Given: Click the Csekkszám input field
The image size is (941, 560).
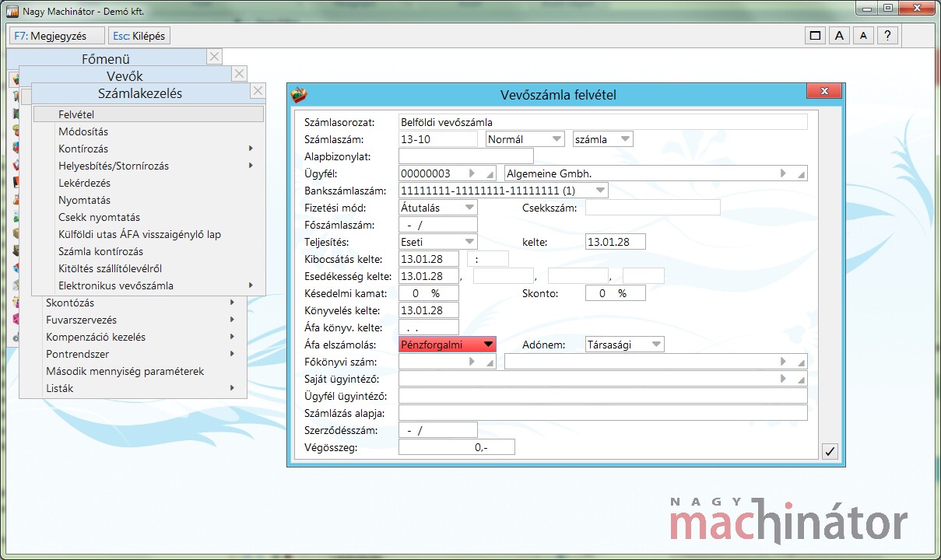Looking at the screenshot, I should coord(653,208).
